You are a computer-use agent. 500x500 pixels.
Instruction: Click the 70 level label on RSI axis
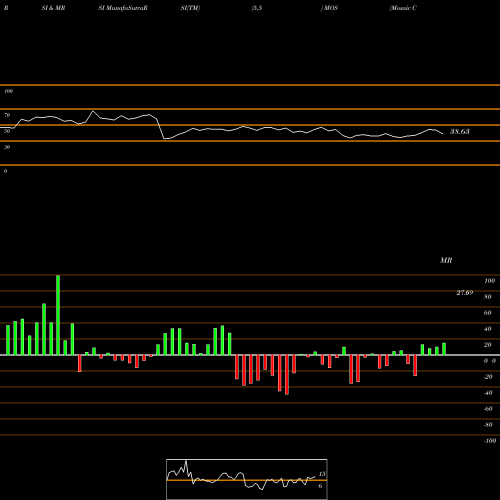point(7,115)
